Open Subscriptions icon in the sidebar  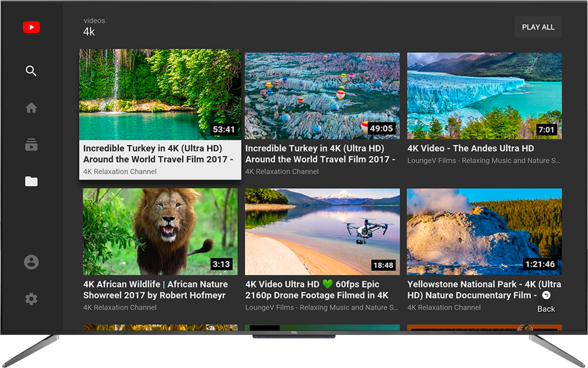pyautogui.click(x=31, y=145)
